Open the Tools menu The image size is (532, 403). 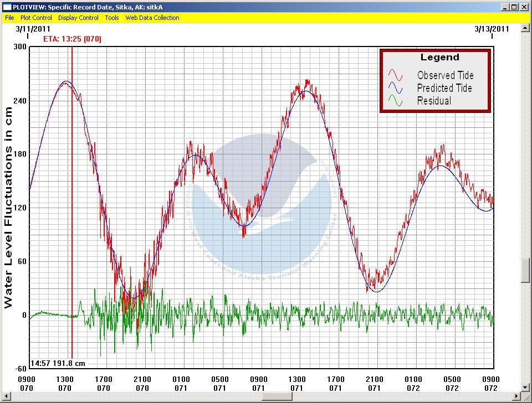pos(112,18)
